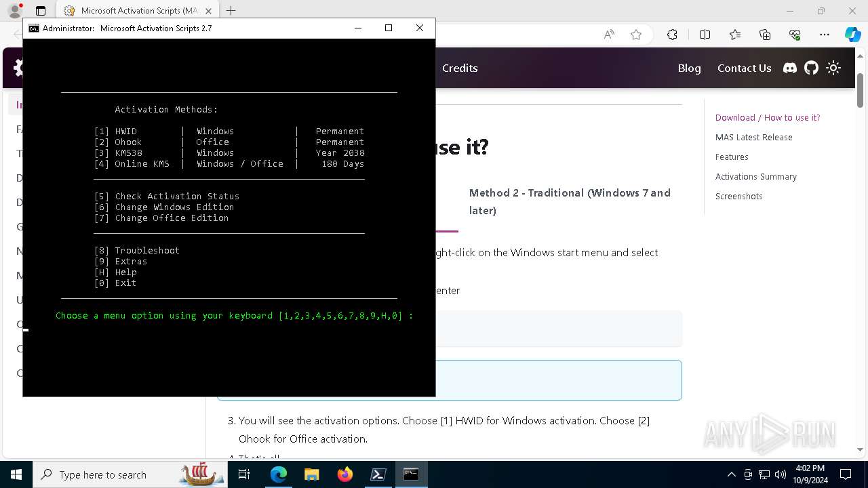
Task: Click the [1] HWID menu line
Action: coord(229,131)
